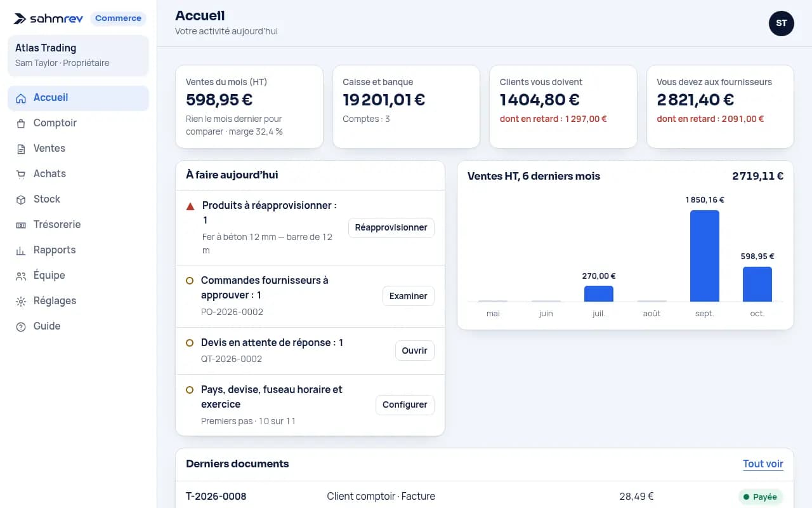Open the Clients vous doivent card
Image resolution: width=812 pixels, height=508 pixels.
pos(563,107)
